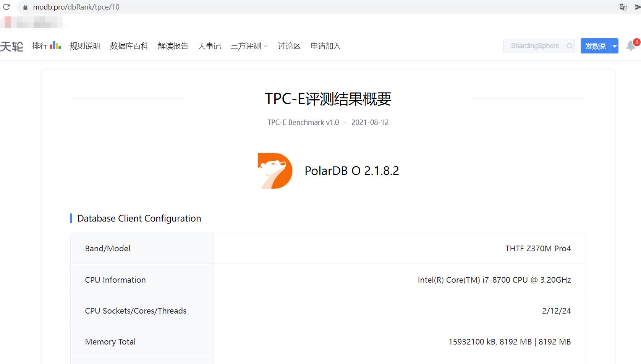The height and width of the screenshot is (364, 641).
Task: Click the ranking bar chart icon
Action: [x=55, y=45]
